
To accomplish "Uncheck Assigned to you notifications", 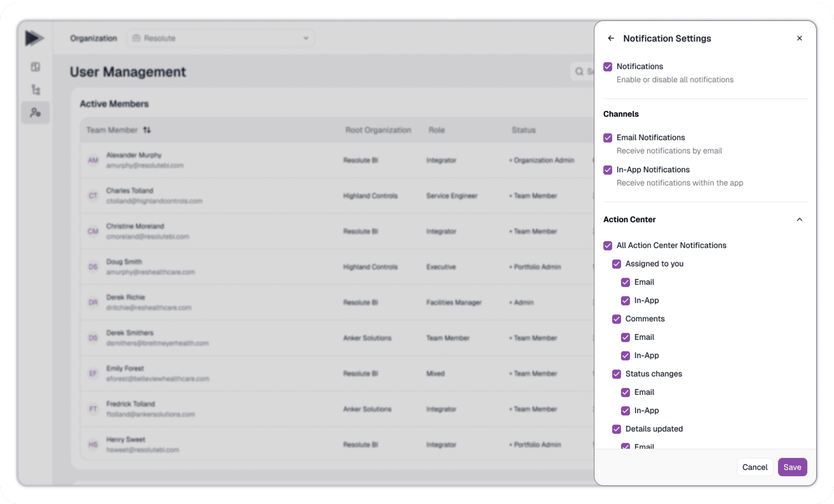I will tap(616, 264).
